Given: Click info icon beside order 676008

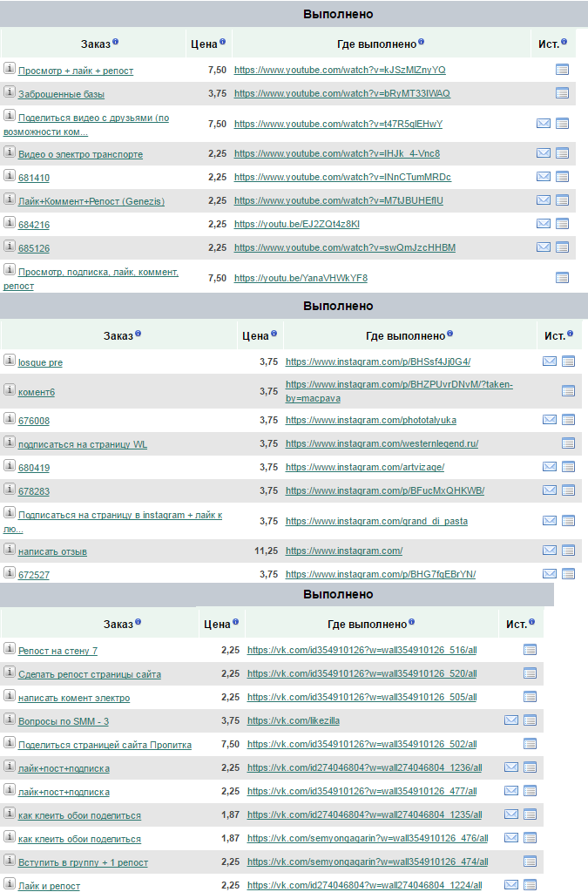Looking at the screenshot, I should click(x=9, y=419).
